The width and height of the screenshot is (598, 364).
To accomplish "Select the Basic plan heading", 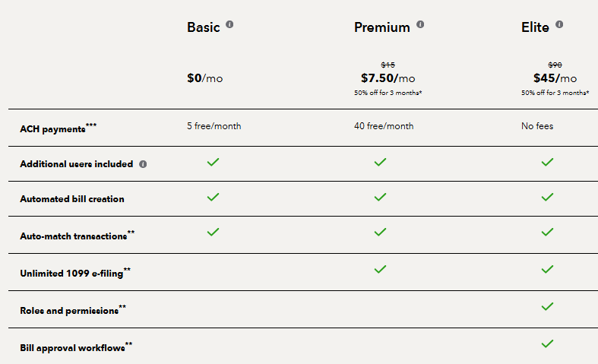I will point(204,27).
